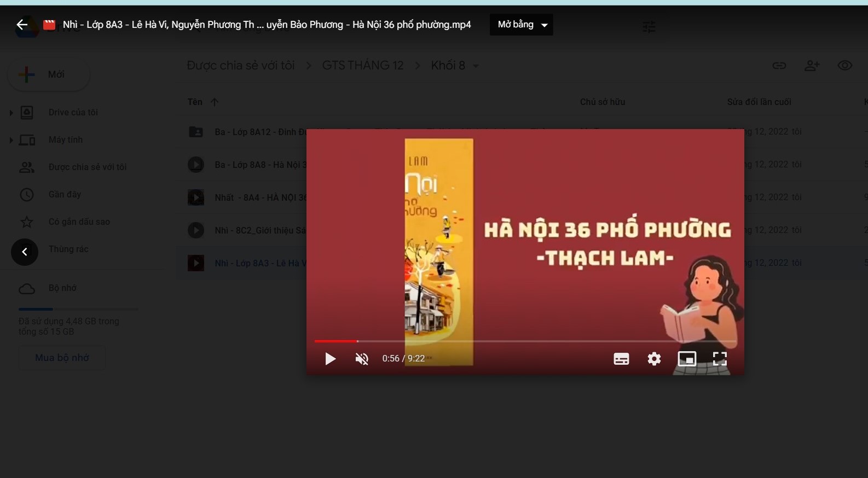Click the shared folder icon of 'Ba - Lớp 8A12'
868x478 pixels.
pyautogui.click(x=196, y=132)
